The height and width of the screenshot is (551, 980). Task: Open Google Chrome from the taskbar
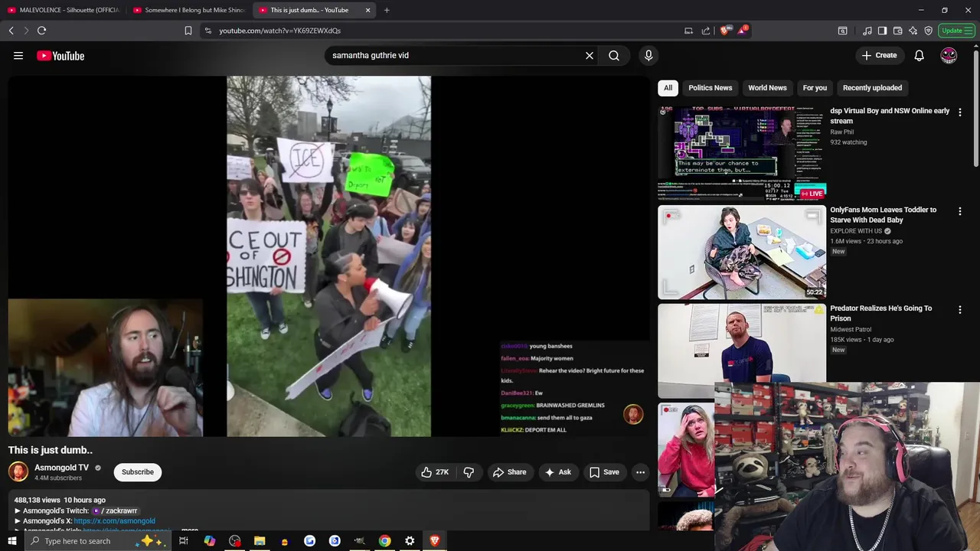point(384,541)
